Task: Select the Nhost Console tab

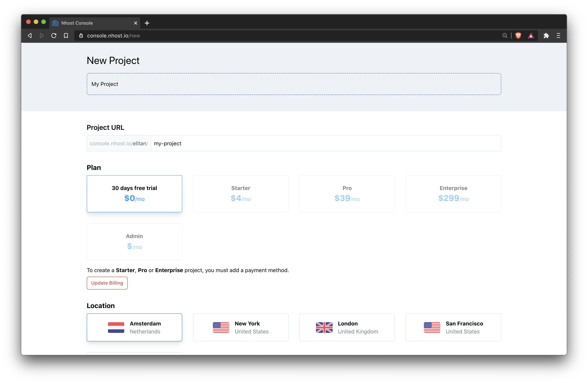Action: pyautogui.click(x=91, y=23)
